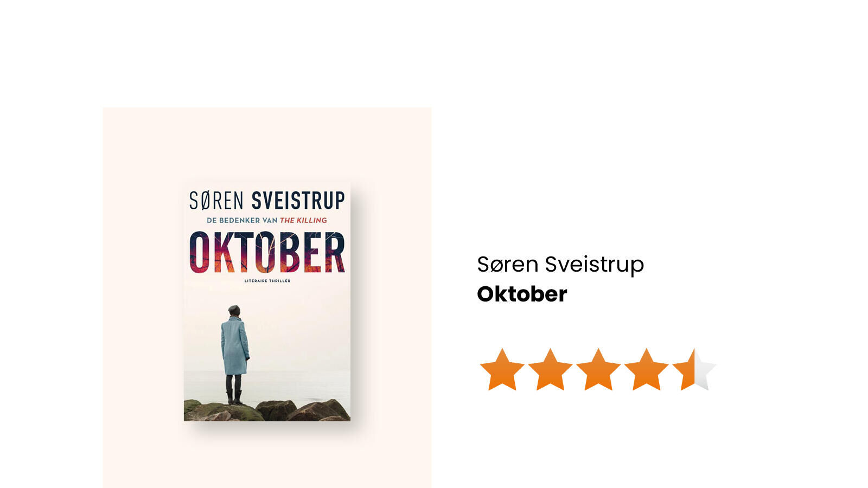Click the SVEISTRUP surname on the cover
Image resolution: width=868 pixels, height=488 pixels.
coord(298,201)
